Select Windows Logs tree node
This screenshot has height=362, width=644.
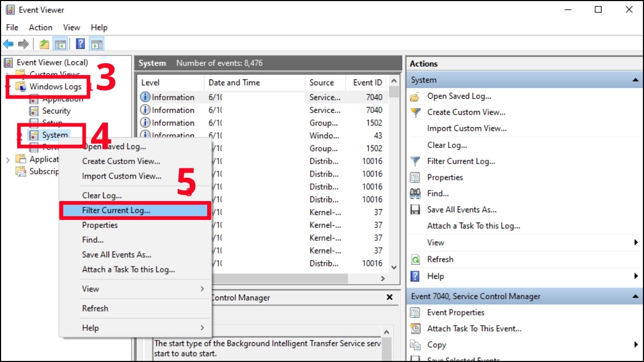coord(55,86)
